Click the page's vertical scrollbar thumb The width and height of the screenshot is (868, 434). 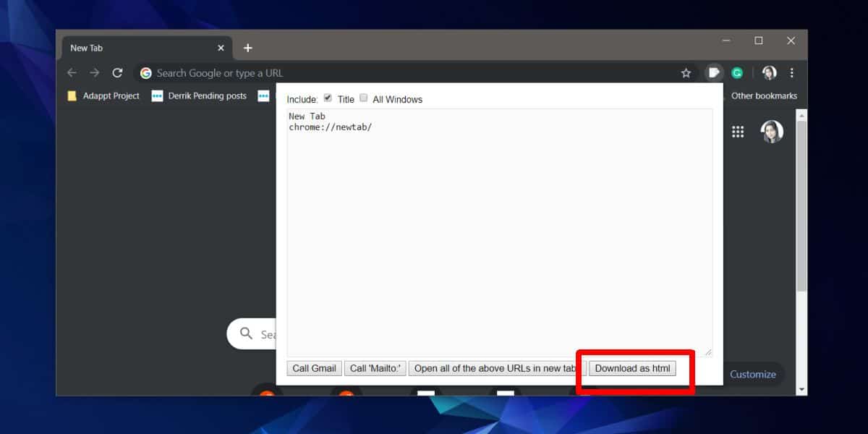(801, 206)
